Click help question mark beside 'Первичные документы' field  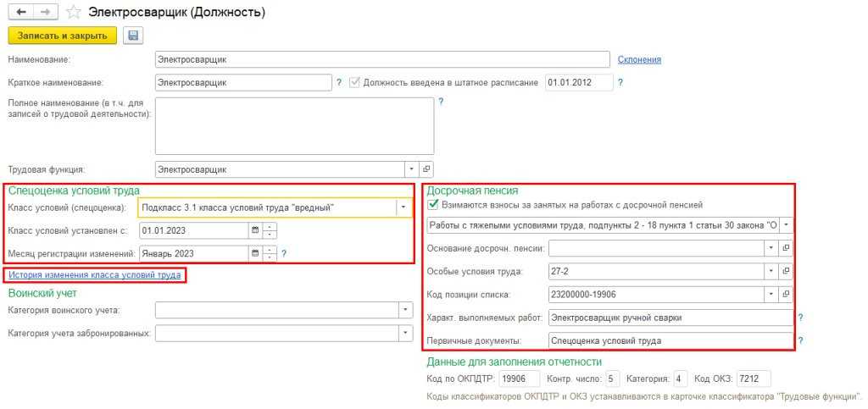coord(800,341)
